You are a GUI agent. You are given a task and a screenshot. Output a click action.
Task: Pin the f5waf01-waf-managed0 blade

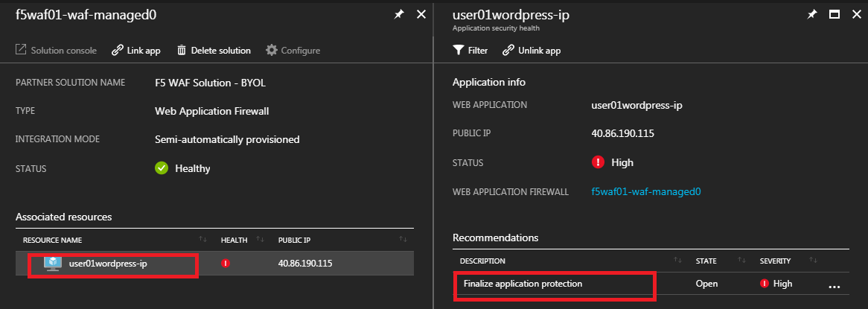398,15
